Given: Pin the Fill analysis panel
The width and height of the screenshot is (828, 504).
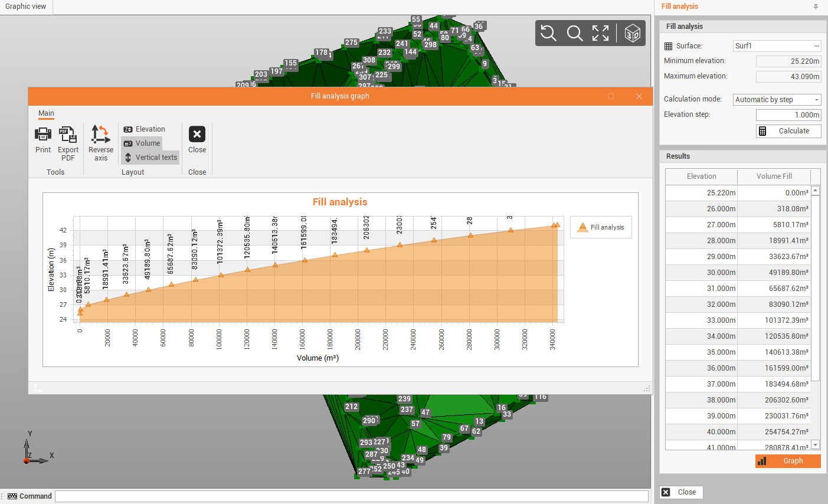Looking at the screenshot, I should click(816, 6).
